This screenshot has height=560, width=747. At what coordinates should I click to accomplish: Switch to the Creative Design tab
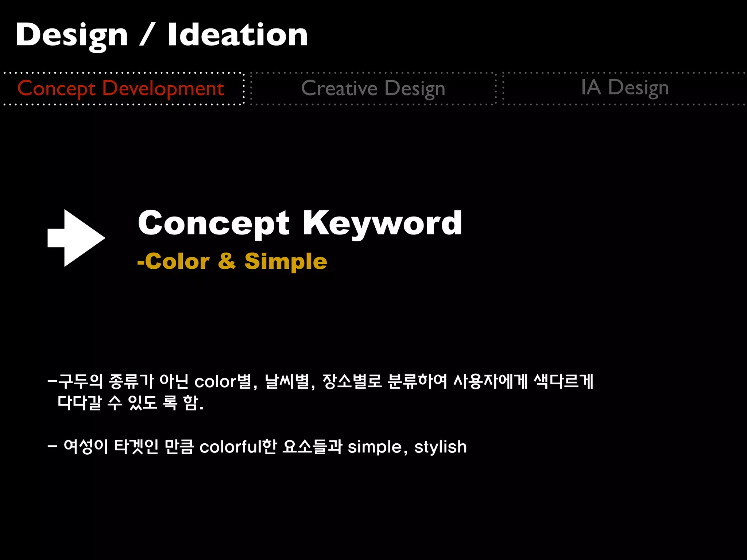(x=373, y=89)
